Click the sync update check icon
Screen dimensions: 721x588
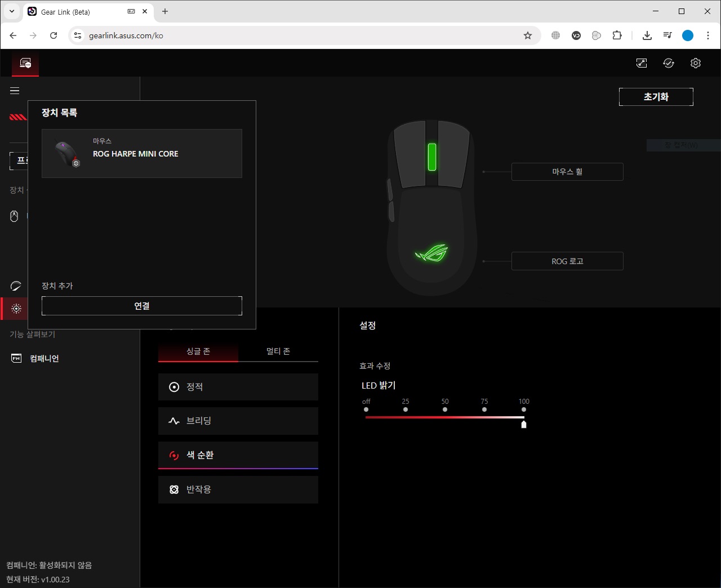(669, 63)
